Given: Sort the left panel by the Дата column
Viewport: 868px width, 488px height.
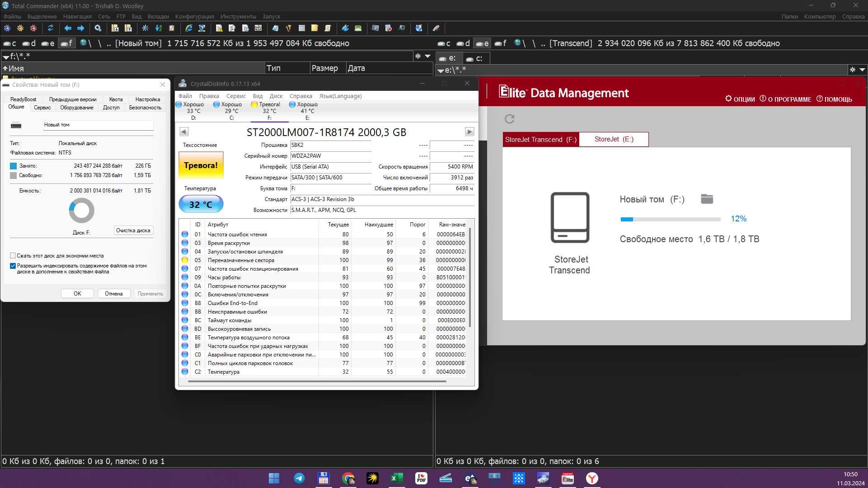Looking at the screenshot, I should pyautogui.click(x=389, y=68).
